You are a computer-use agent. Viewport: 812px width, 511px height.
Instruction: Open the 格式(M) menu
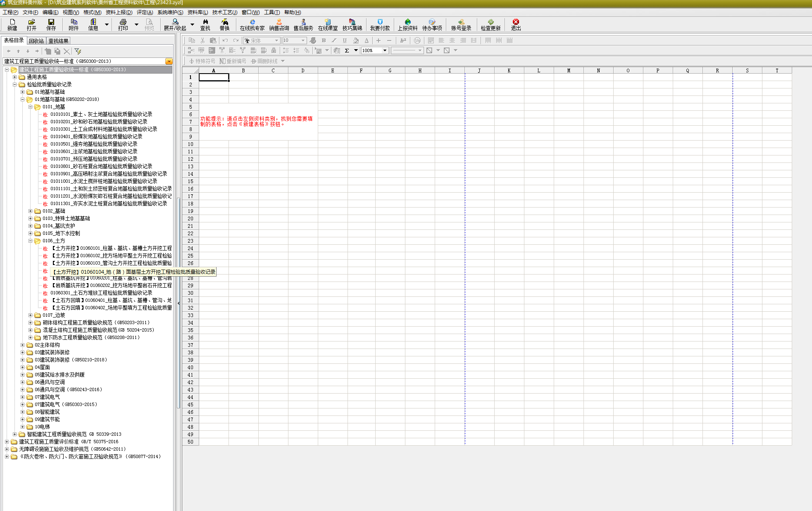[92, 12]
